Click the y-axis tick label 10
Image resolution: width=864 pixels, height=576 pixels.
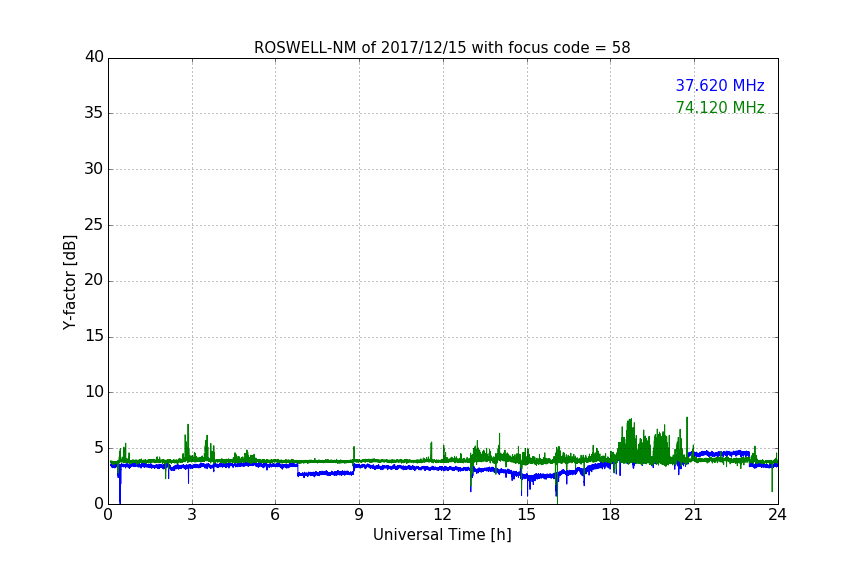tap(94, 392)
